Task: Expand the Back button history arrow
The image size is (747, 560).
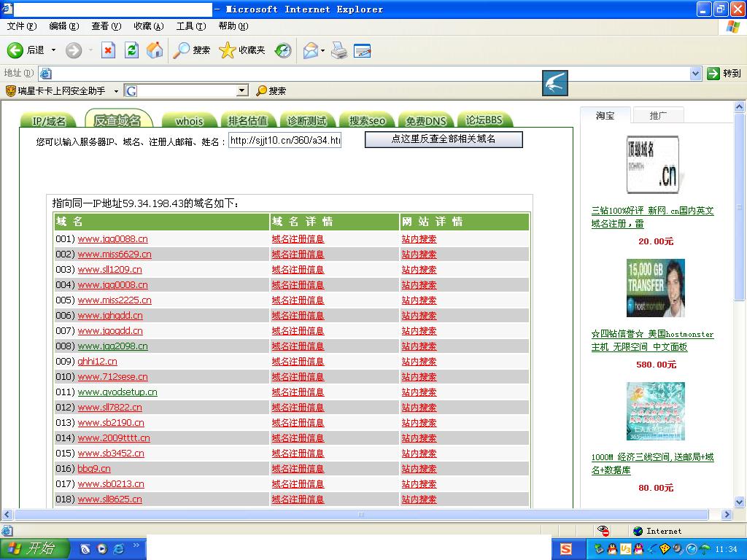Action: [53, 50]
